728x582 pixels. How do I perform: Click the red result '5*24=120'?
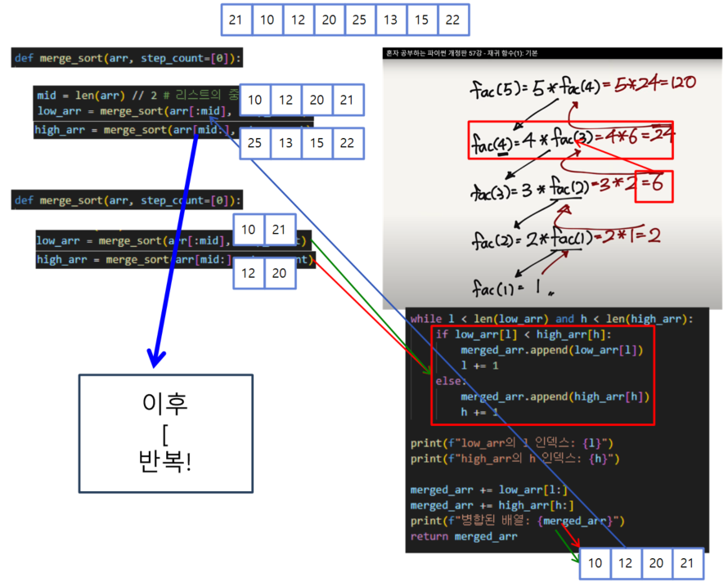coord(655,84)
